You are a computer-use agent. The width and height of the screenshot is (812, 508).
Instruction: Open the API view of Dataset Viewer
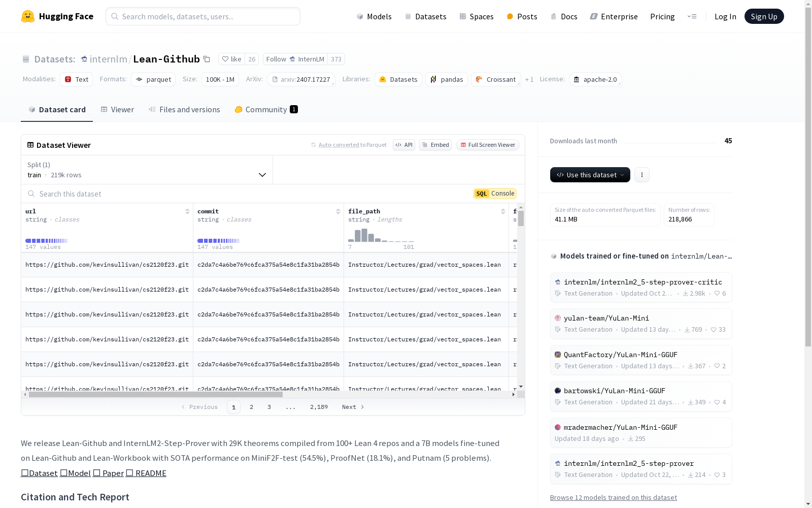(x=403, y=145)
